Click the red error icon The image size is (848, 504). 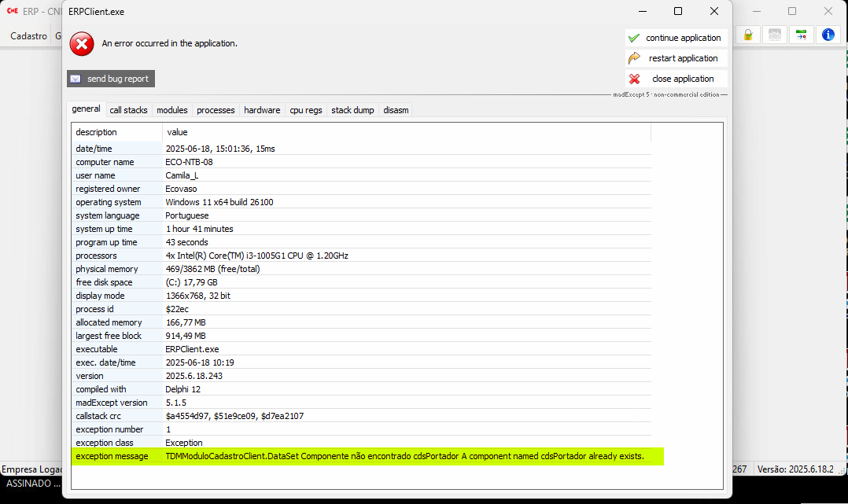[82, 44]
